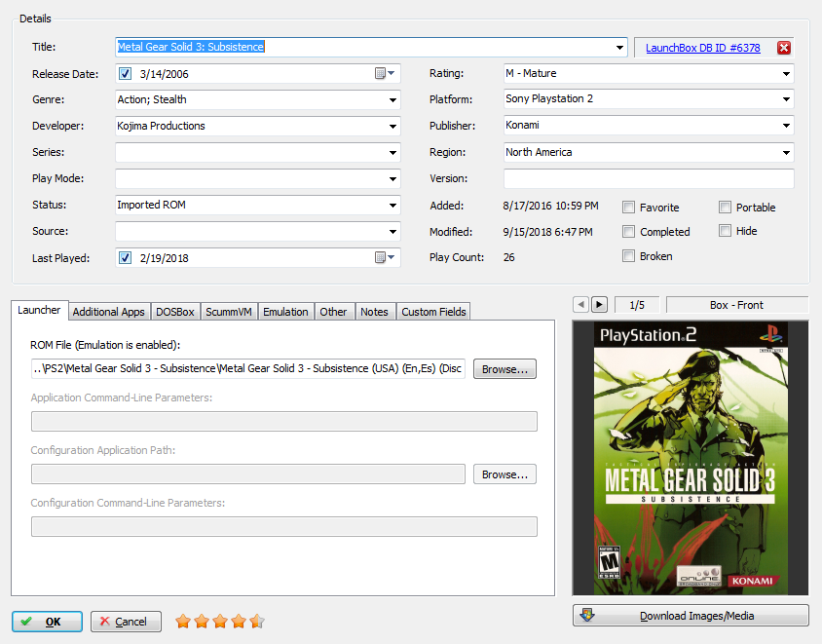
Task: Open the Rating dropdown
Action: pos(786,73)
